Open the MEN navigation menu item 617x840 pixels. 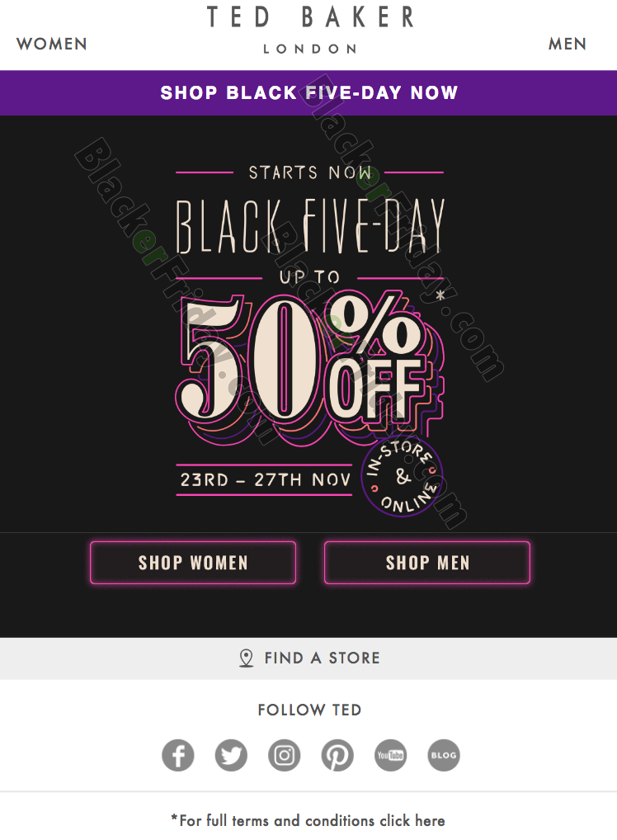click(x=568, y=44)
